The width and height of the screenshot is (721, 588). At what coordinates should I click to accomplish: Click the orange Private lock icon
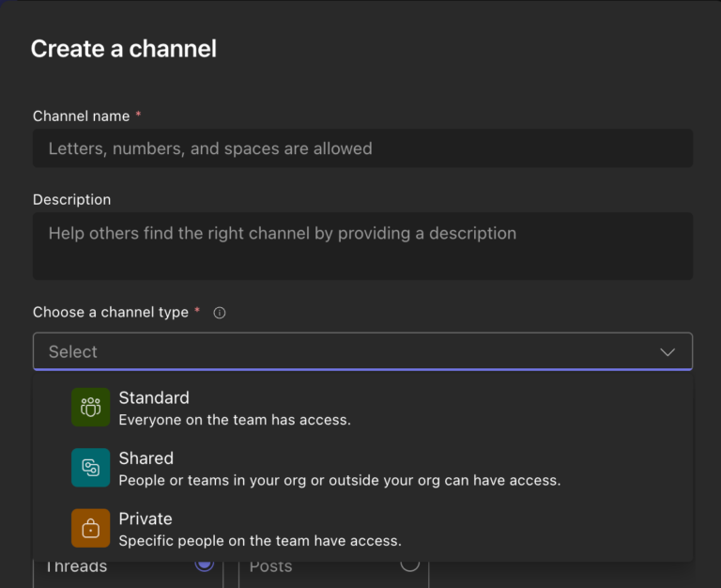tap(90, 528)
